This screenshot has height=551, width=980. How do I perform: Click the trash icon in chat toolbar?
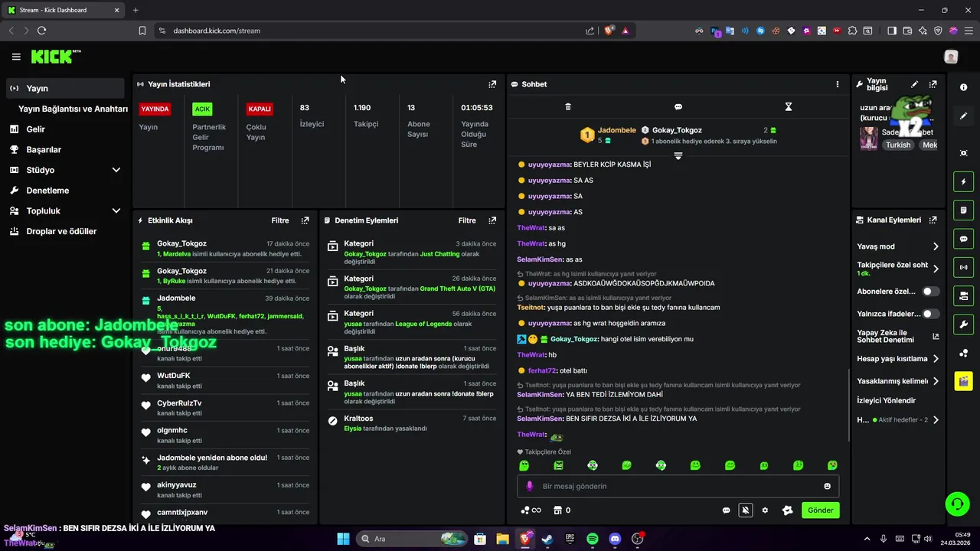click(568, 106)
